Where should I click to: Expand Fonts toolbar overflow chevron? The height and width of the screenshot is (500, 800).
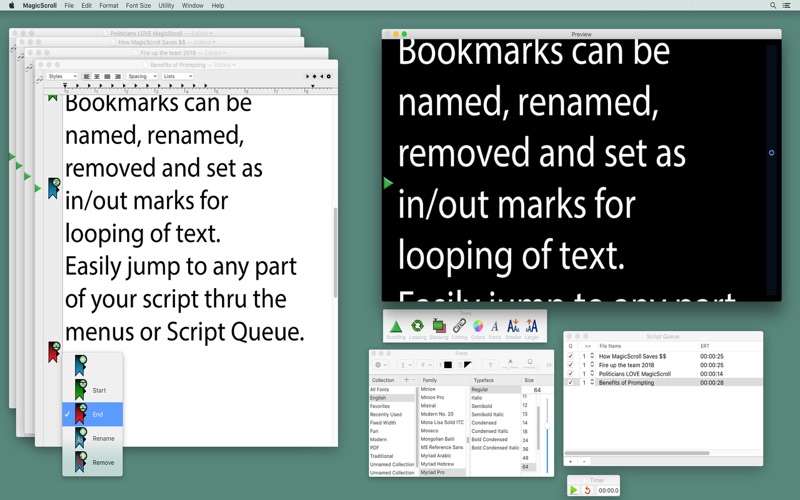549,365
